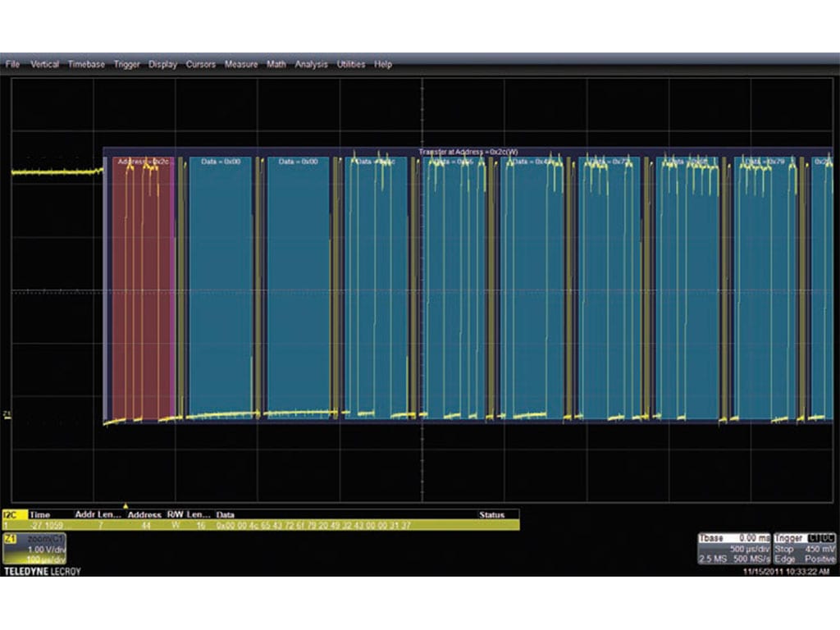Open the Trigger menu
The width and height of the screenshot is (840, 630).
[127, 64]
